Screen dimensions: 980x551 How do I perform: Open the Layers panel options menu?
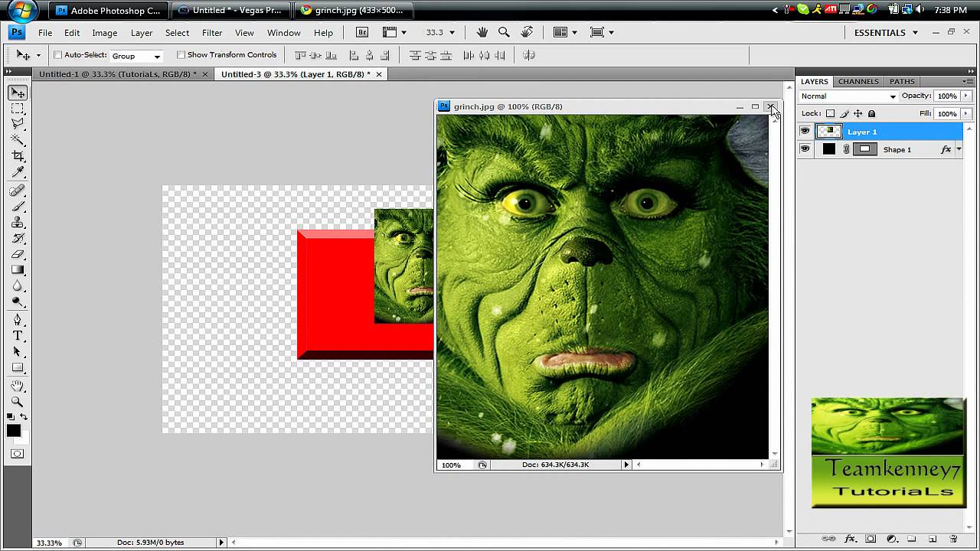[968, 81]
